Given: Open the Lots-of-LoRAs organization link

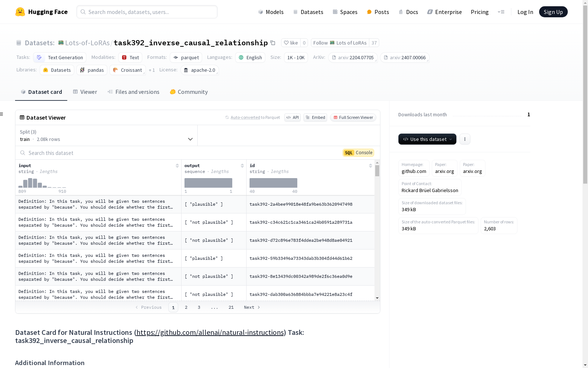Looking at the screenshot, I should click(87, 43).
